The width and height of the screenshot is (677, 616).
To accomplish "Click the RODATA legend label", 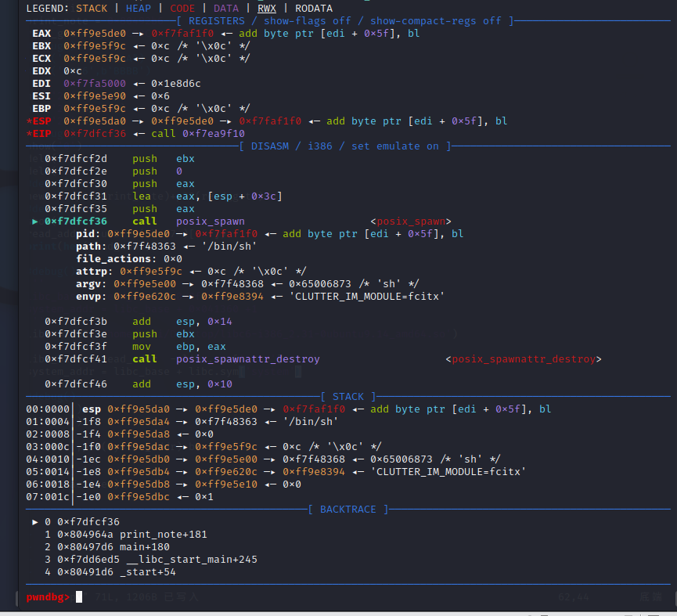I will (314, 9).
